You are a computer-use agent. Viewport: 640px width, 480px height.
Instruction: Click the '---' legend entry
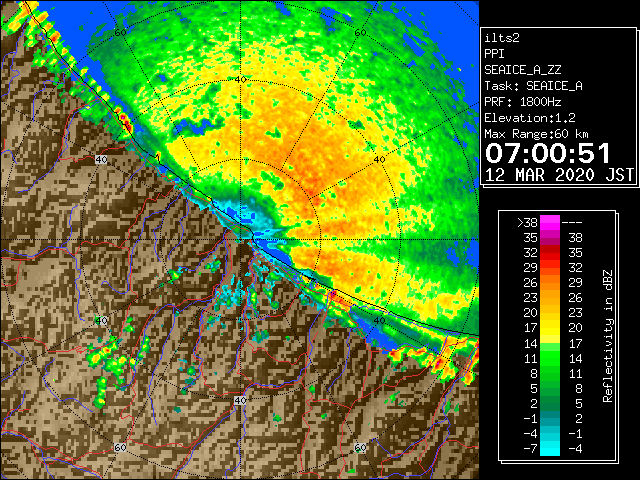[x=572, y=223]
